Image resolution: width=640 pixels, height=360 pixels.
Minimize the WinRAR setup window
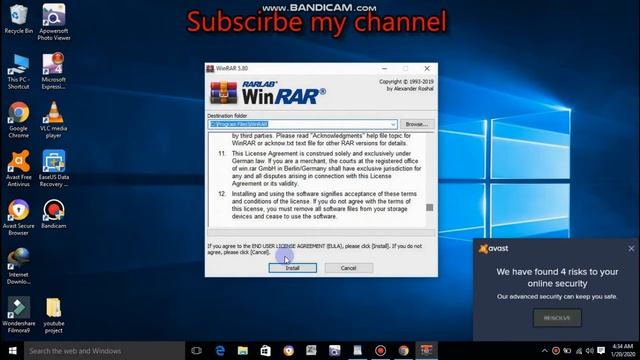click(384, 69)
